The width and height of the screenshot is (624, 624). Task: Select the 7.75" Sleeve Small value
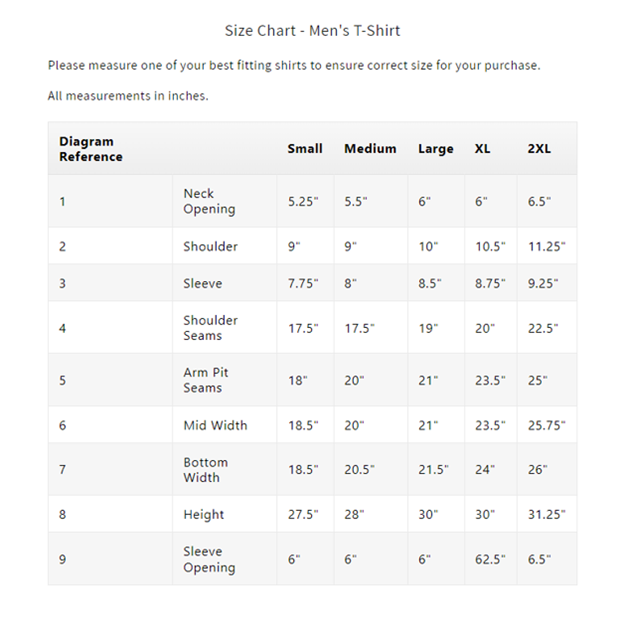click(303, 284)
